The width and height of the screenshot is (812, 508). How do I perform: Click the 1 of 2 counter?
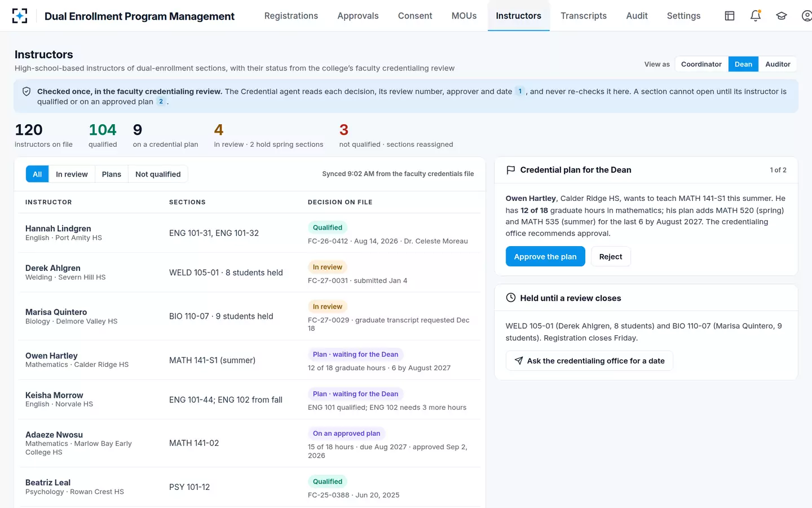point(778,170)
